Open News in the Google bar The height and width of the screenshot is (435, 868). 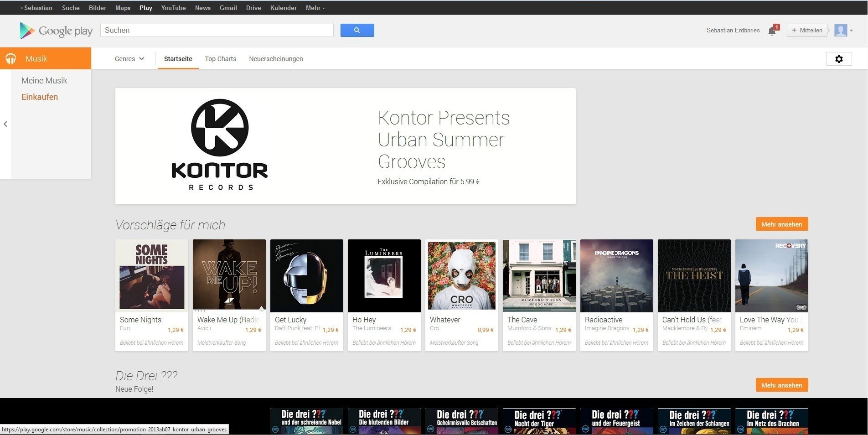click(x=203, y=8)
